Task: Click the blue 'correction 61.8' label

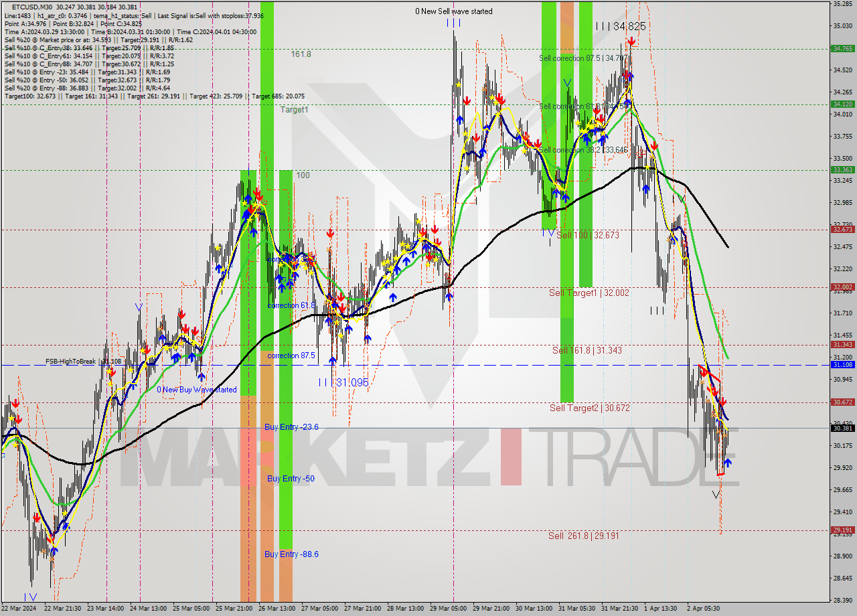Action: 291,305
